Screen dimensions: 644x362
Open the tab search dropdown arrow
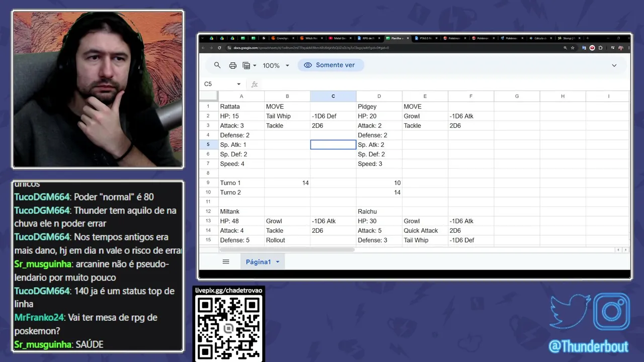(x=202, y=38)
